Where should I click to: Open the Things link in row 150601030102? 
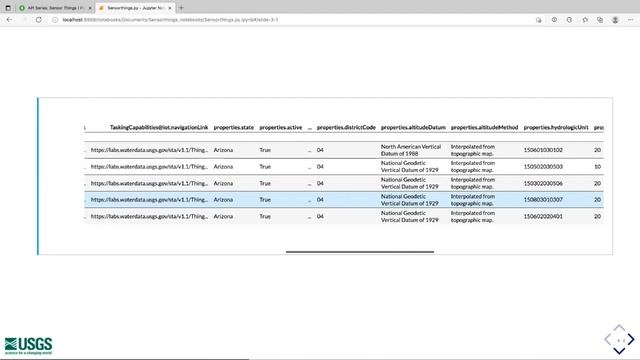[x=149, y=150]
